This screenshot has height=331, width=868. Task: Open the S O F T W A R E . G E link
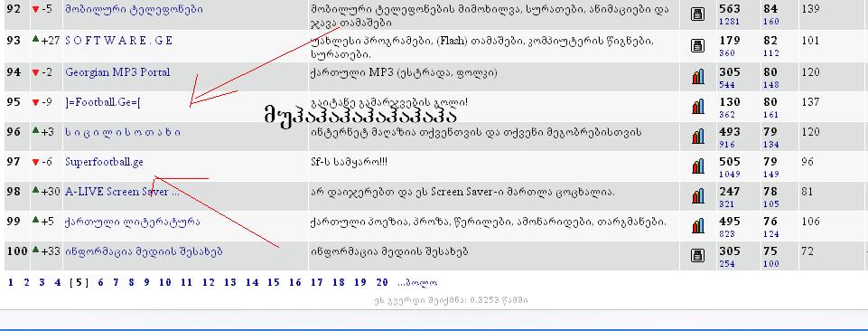point(119,41)
